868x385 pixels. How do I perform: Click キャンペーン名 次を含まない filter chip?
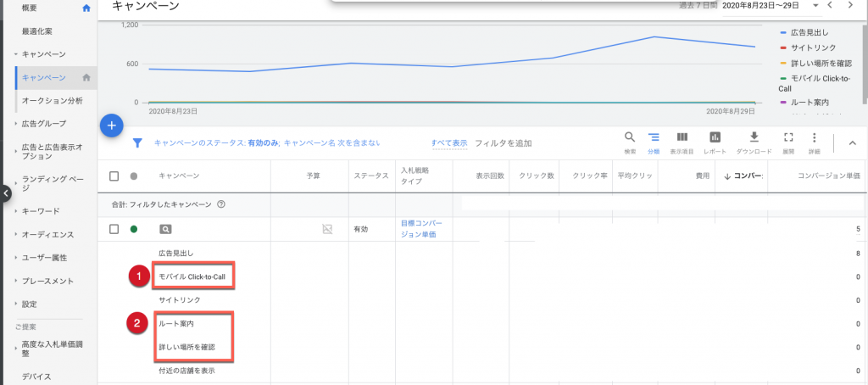pos(332,143)
